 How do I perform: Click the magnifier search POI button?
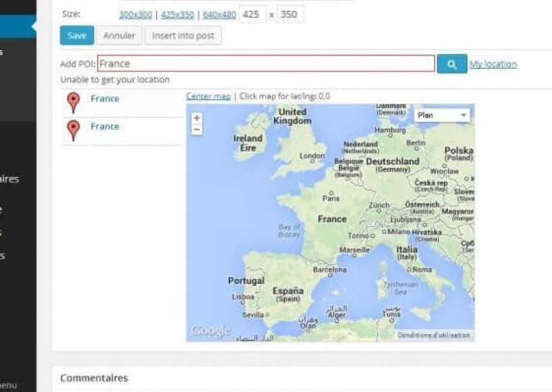[452, 64]
